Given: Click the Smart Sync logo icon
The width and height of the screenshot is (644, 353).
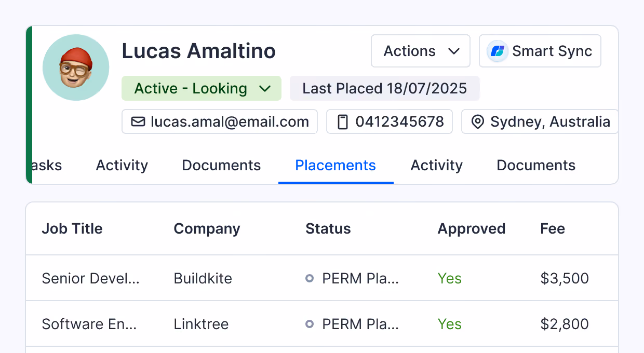Looking at the screenshot, I should 498,51.
